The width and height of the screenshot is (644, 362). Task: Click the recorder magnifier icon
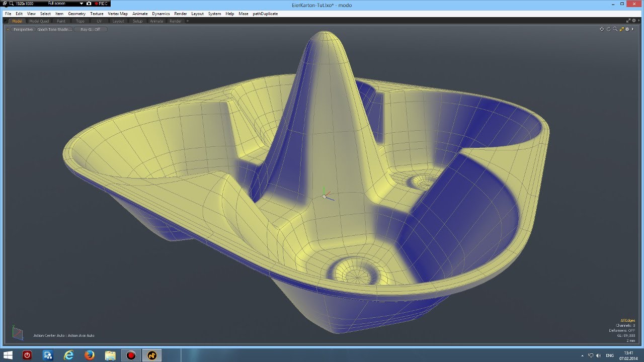click(12, 4)
